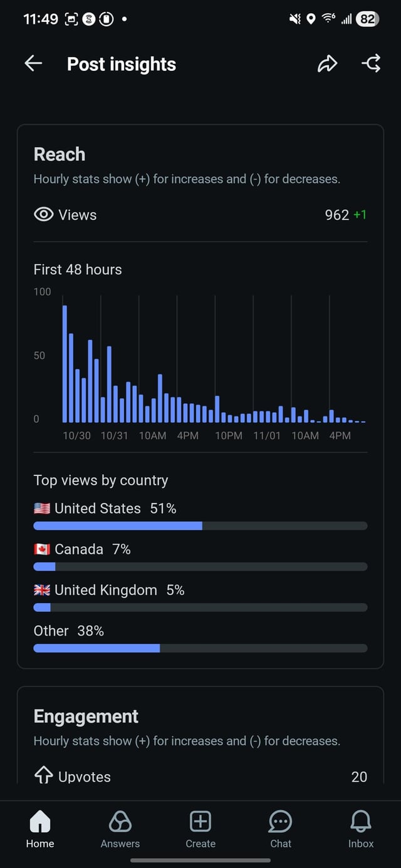Open the Chat bubble icon
The image size is (401, 868).
point(281,821)
